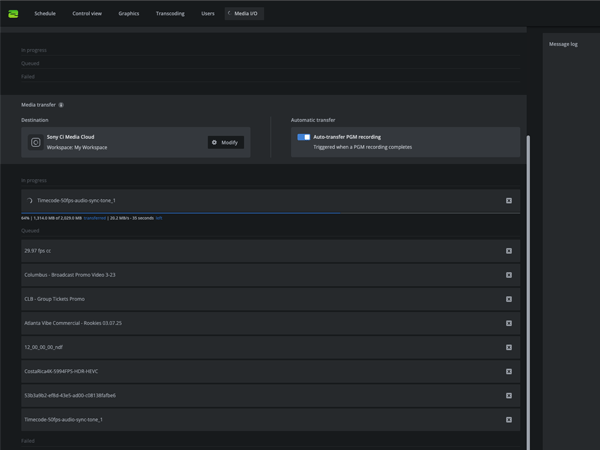Select the 12_00_00_00_ndf queued row
The width and height of the screenshot is (600, 450).
coord(271,347)
